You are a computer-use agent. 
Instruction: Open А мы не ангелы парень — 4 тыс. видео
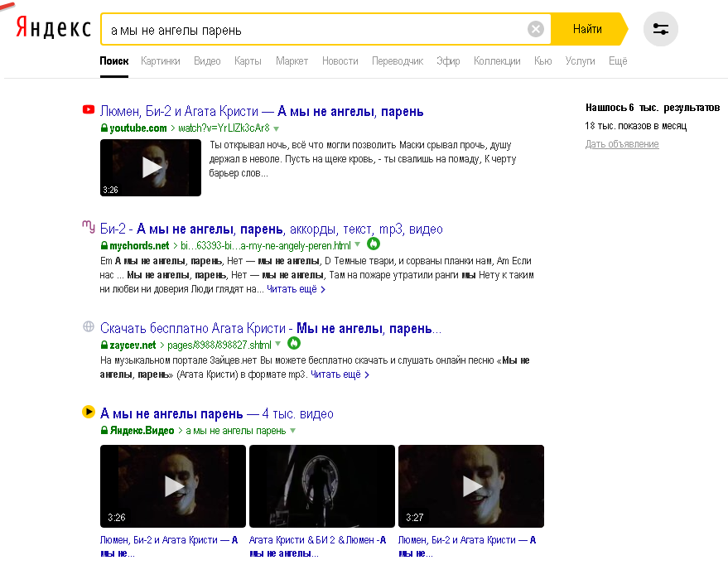pos(217,413)
